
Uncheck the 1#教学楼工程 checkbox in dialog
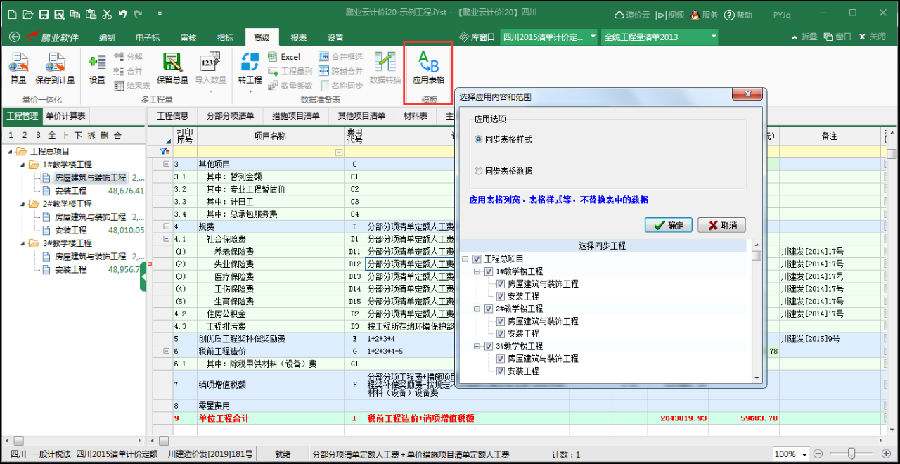488,271
